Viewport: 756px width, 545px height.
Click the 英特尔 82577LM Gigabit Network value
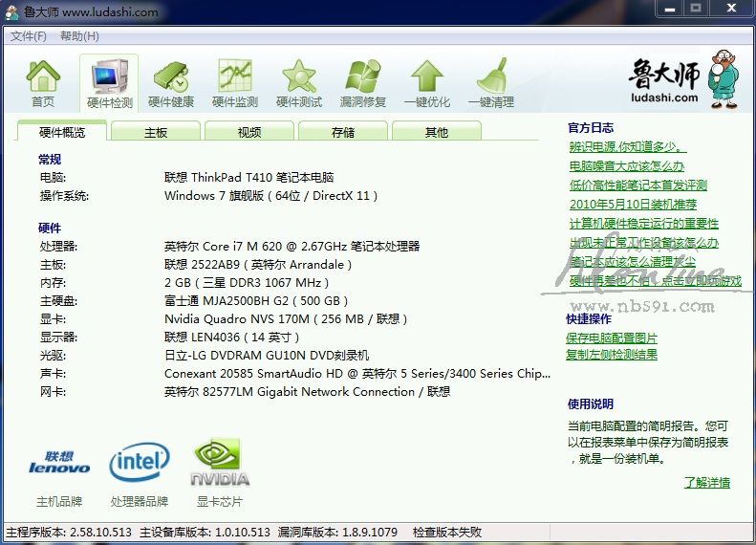pos(307,392)
